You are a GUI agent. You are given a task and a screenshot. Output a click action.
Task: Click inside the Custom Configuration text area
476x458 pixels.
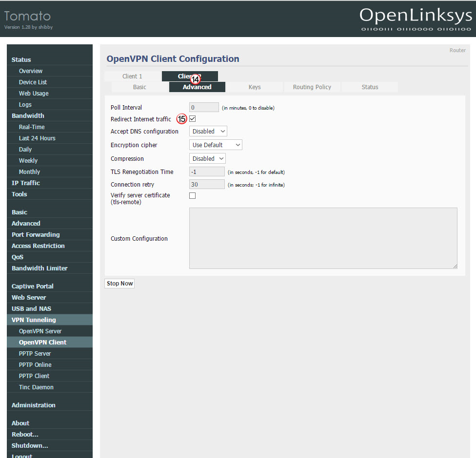(x=323, y=238)
